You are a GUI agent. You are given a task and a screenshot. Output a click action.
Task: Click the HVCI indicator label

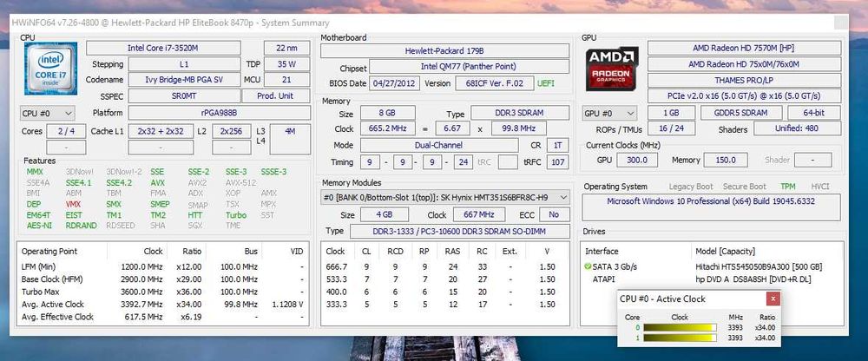pyautogui.click(x=820, y=187)
